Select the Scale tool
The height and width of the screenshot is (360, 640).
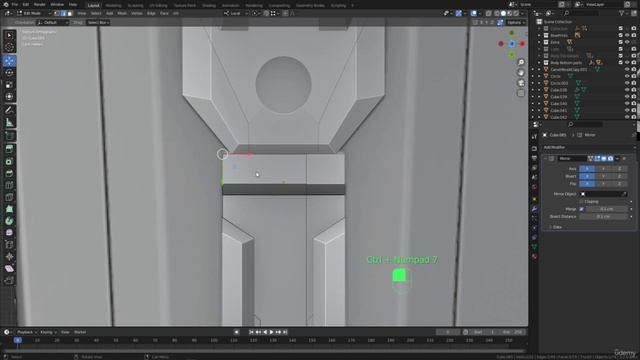[x=9, y=84]
